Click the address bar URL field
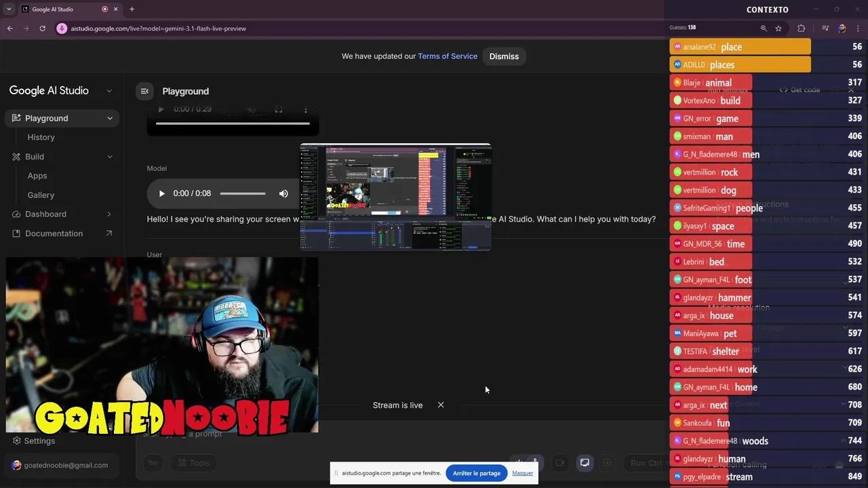This screenshot has height=488, width=868. [158, 28]
